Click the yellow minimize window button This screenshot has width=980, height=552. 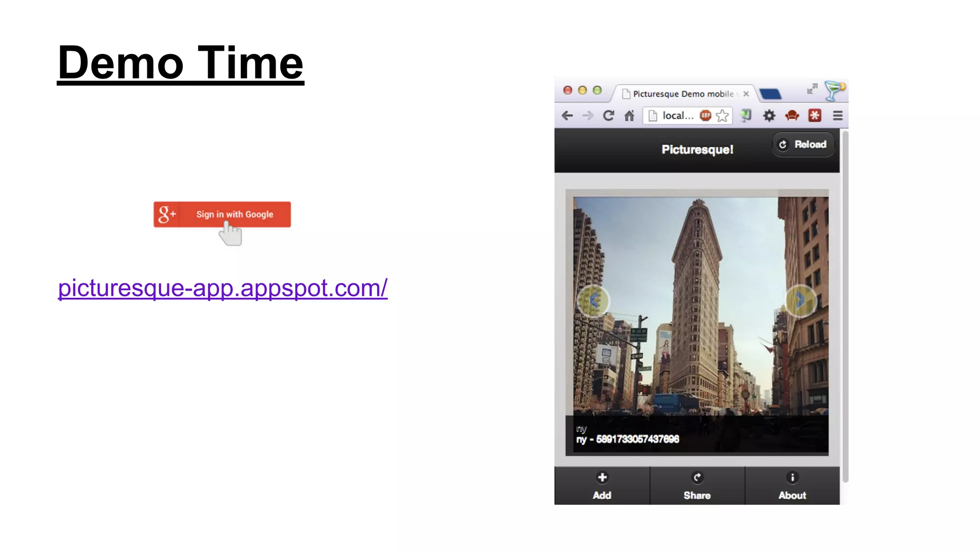click(582, 90)
